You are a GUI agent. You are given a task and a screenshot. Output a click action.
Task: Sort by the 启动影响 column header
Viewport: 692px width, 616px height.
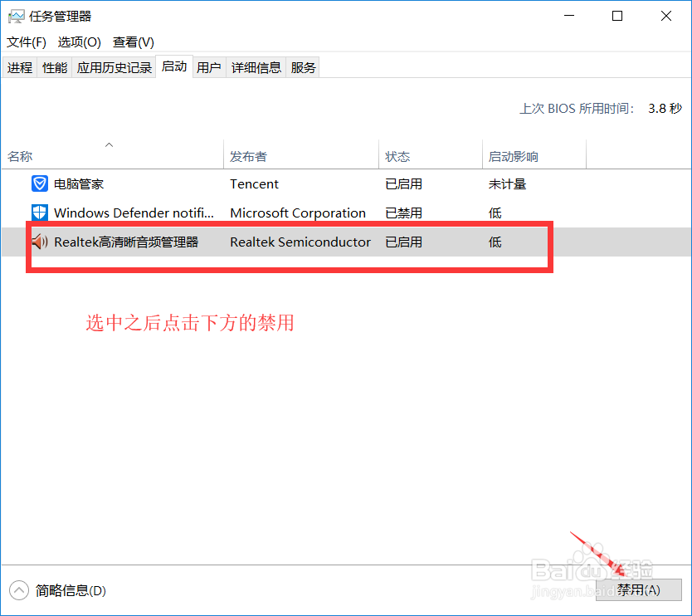click(534, 154)
